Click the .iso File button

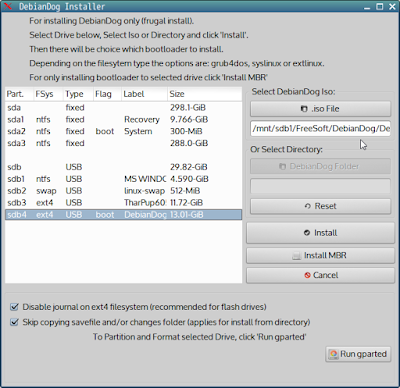(320, 109)
